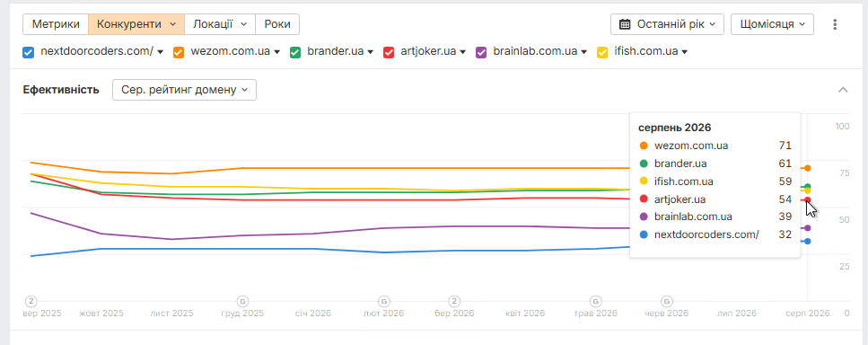Click the Google update marker at груд 2025
This screenshot has width=868, height=345.
tap(242, 301)
